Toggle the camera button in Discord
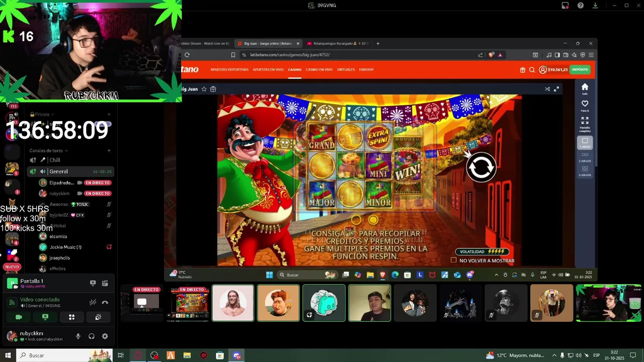The height and width of the screenshot is (362, 644). (x=19, y=317)
